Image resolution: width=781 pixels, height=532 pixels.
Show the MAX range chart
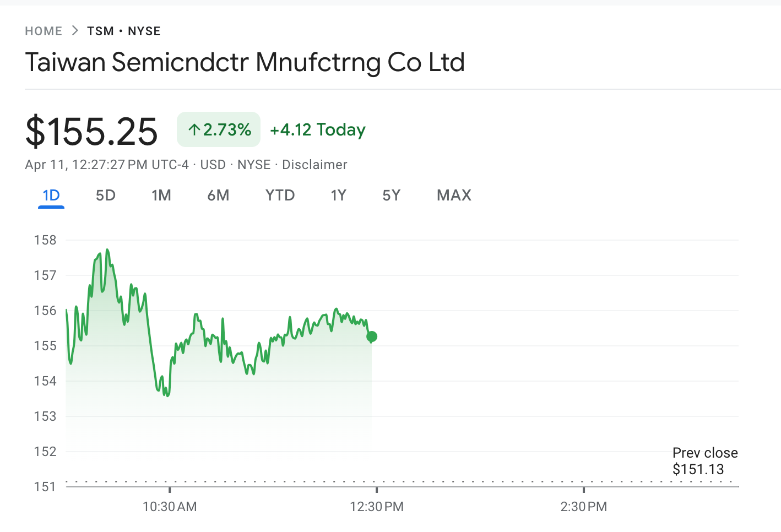[x=454, y=196]
